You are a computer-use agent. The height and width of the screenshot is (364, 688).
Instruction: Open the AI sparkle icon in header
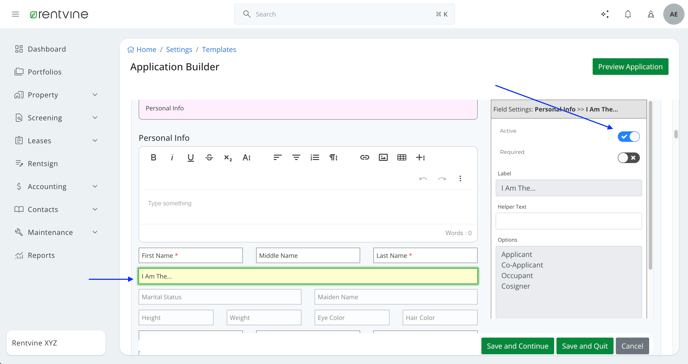point(605,14)
